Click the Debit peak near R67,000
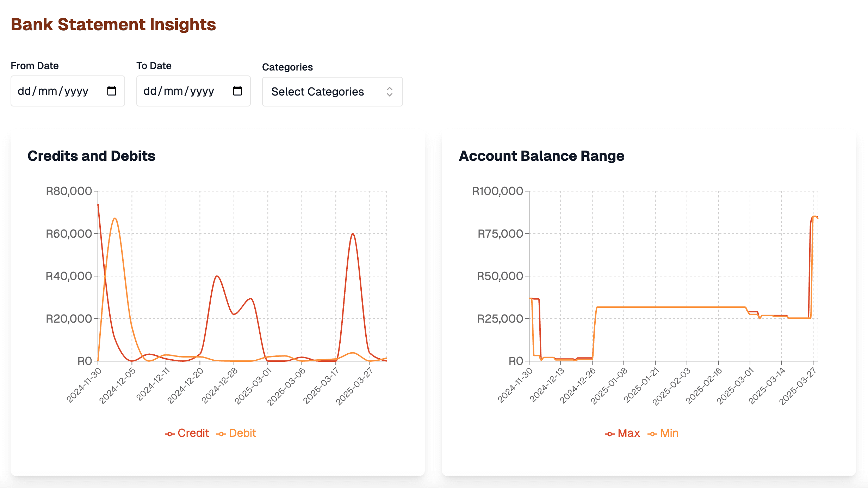Viewport: 868px width, 488px height. point(115,218)
